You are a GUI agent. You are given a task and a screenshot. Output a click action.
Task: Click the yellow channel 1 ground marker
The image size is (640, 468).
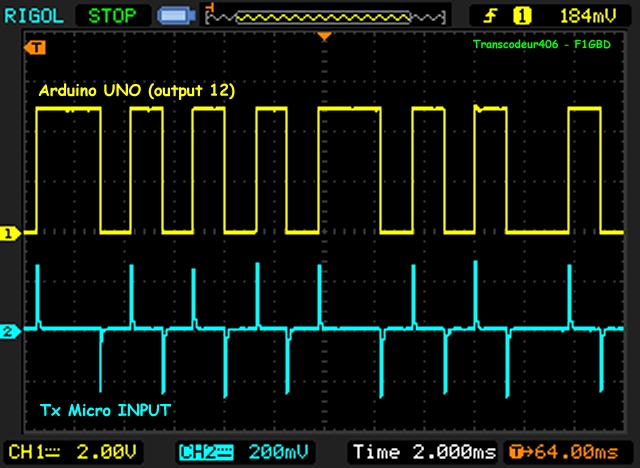click(10, 234)
